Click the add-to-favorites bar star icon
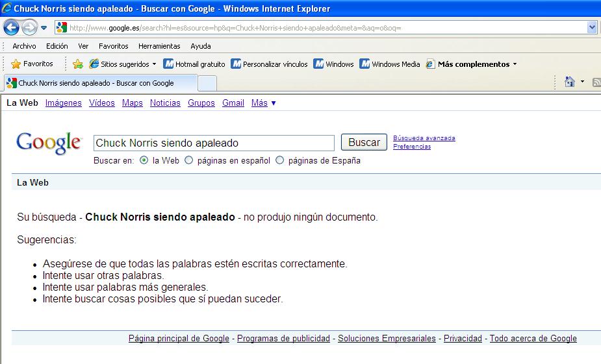The image size is (601, 364). pyautogui.click(x=78, y=64)
